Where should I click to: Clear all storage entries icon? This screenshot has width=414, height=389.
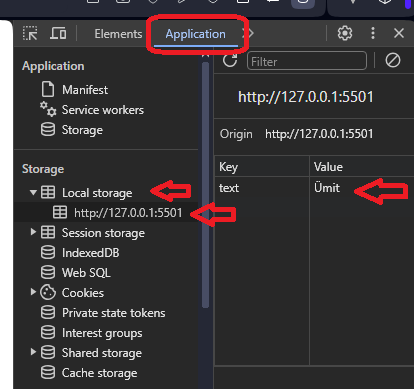pyautogui.click(x=393, y=61)
